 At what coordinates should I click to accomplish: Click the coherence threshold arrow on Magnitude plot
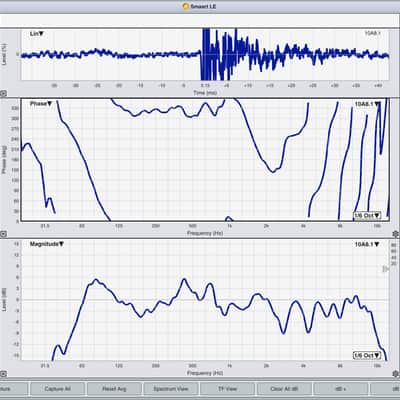385,269
